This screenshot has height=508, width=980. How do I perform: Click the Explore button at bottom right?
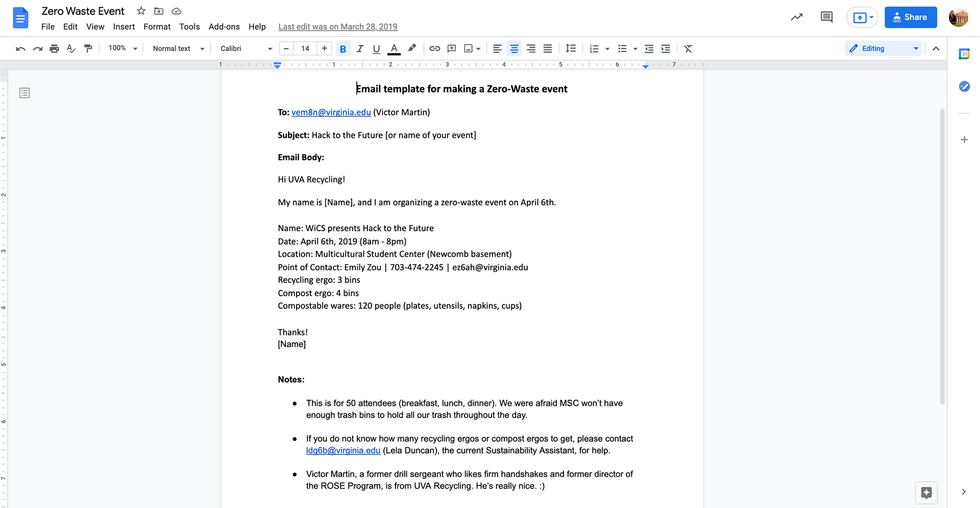click(926, 493)
